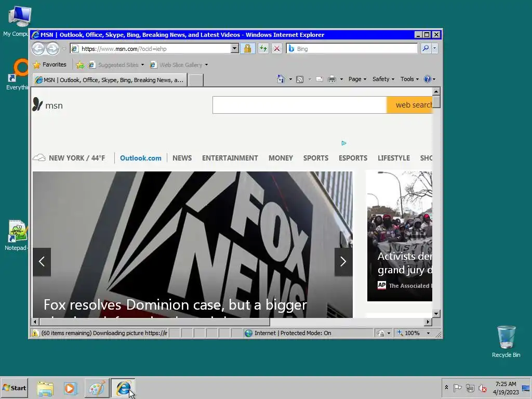Screen dimensions: 532x399
Task: Open the MONEY navigation tab
Action: [281, 158]
